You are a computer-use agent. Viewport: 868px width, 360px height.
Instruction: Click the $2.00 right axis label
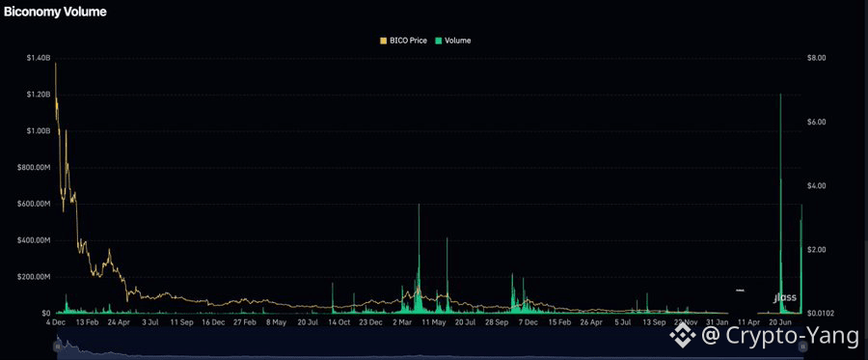coord(817,249)
